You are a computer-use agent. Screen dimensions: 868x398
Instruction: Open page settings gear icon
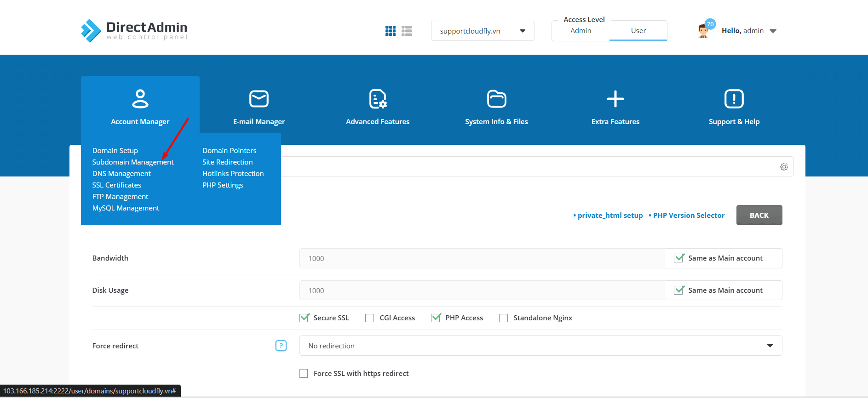point(784,167)
